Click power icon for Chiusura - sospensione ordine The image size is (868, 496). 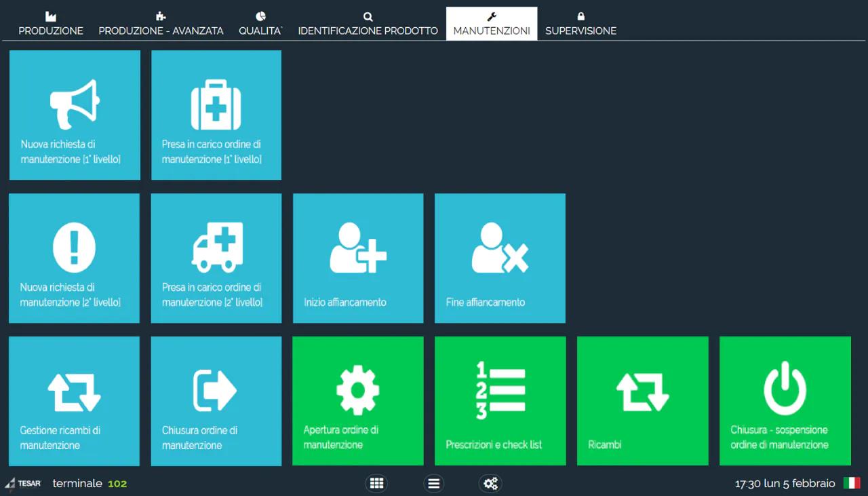[x=785, y=388]
